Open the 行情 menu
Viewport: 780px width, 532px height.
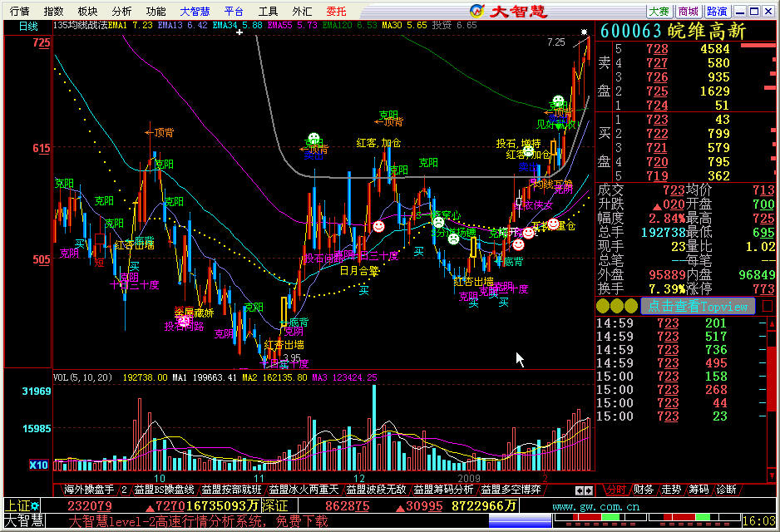(19, 11)
